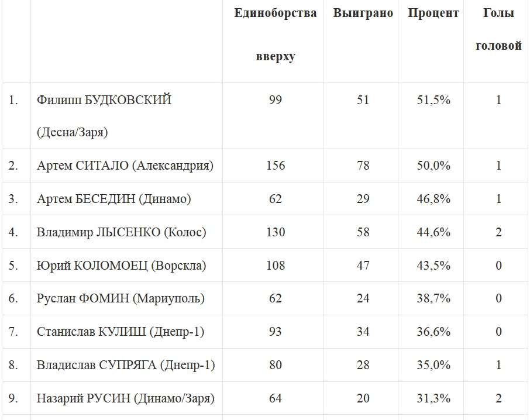Screen dimensions: 530x420
Task: Click the 78 won value for Ситало
Action: [x=363, y=166]
